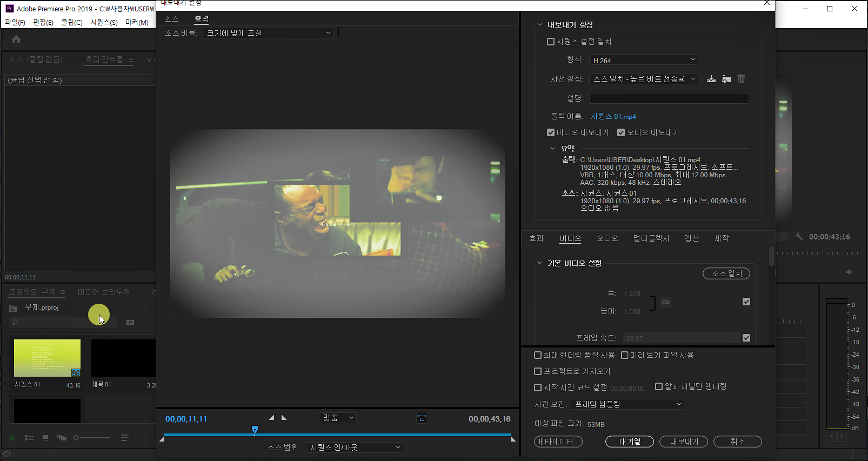Enable 최대 렌더링 품질 사용
The image size is (868, 461).
point(538,355)
